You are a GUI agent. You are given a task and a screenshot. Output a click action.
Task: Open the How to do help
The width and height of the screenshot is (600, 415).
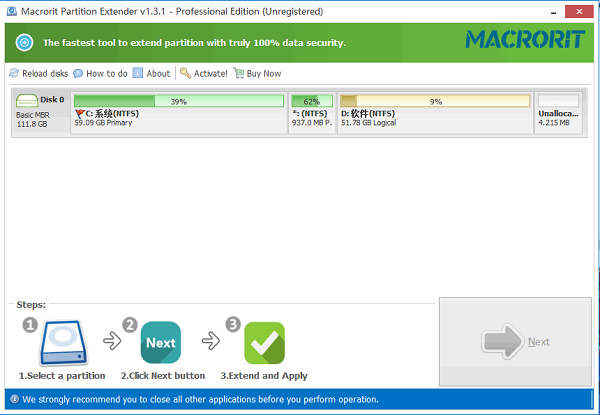coord(100,73)
